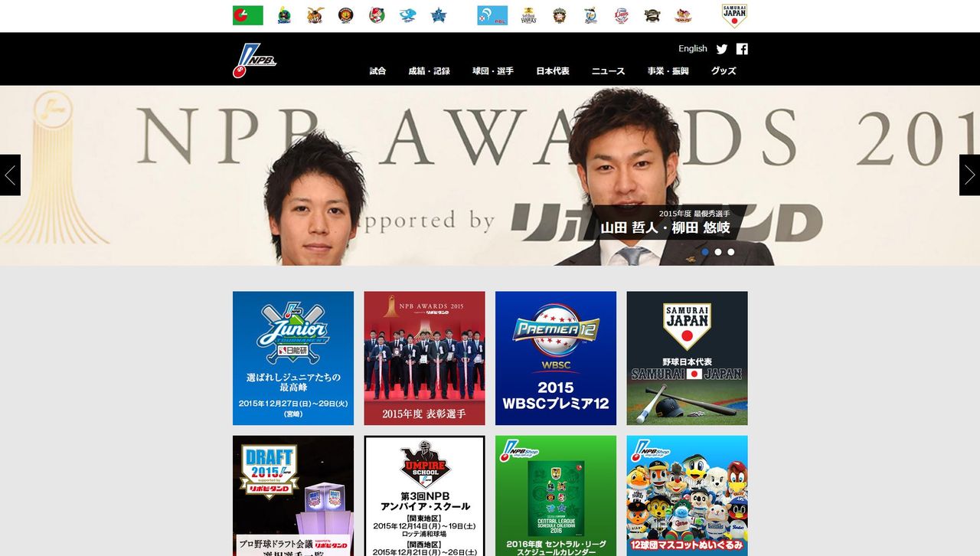Open the NPB Junior Tournament tile

293,358
